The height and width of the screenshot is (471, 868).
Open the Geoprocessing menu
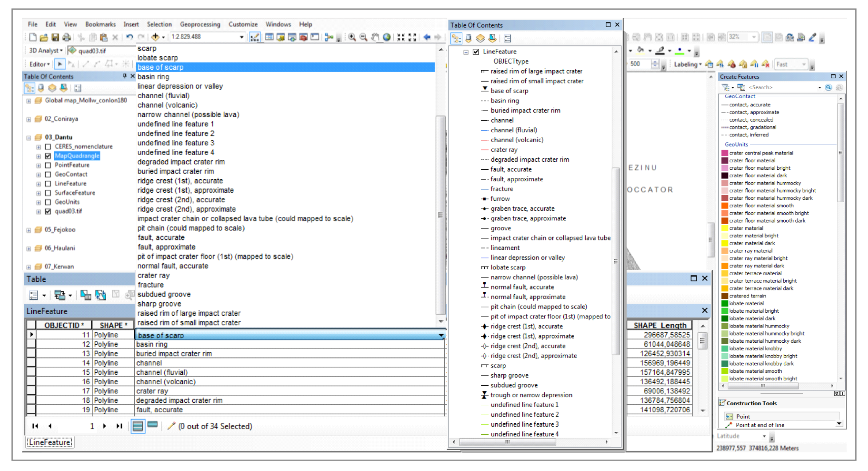pos(200,24)
